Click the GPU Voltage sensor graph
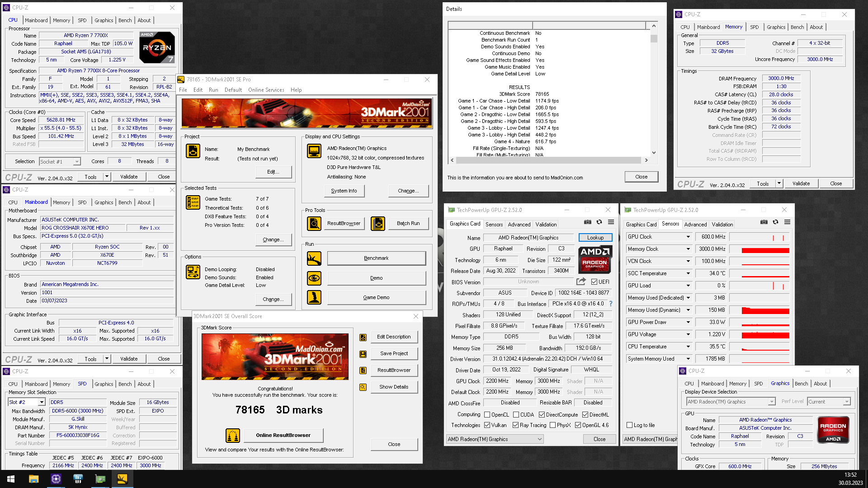The image size is (868, 488). click(759, 334)
